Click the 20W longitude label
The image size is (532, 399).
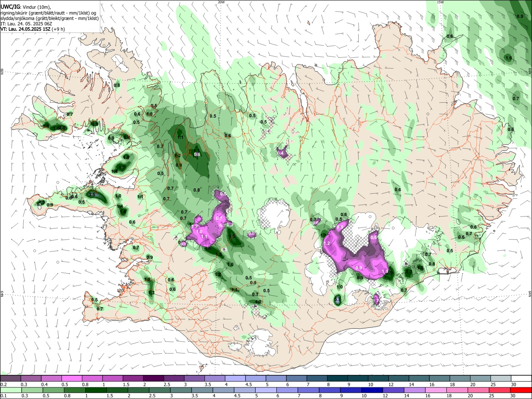(x=221, y=2)
